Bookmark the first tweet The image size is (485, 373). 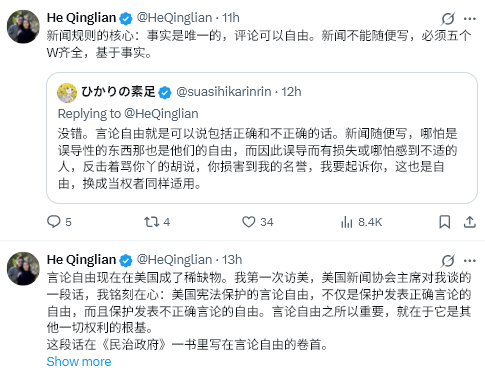tap(445, 222)
